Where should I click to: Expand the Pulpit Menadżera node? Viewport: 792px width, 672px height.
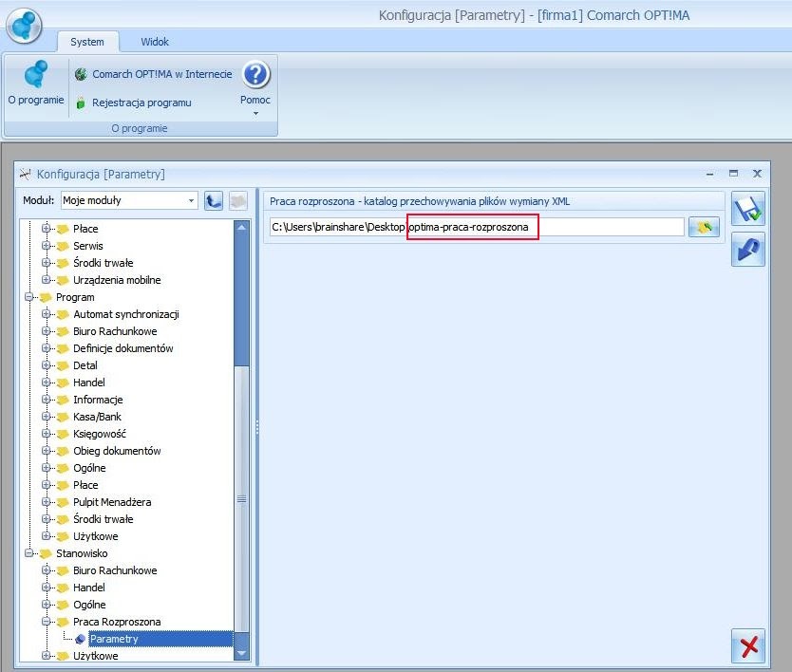click(x=46, y=502)
